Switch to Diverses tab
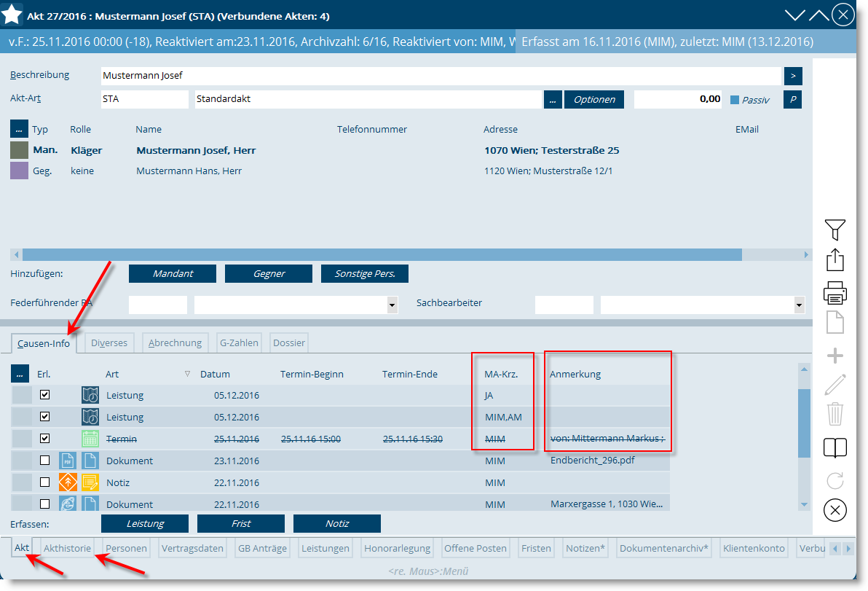The width and height of the screenshot is (868, 591). [x=109, y=343]
